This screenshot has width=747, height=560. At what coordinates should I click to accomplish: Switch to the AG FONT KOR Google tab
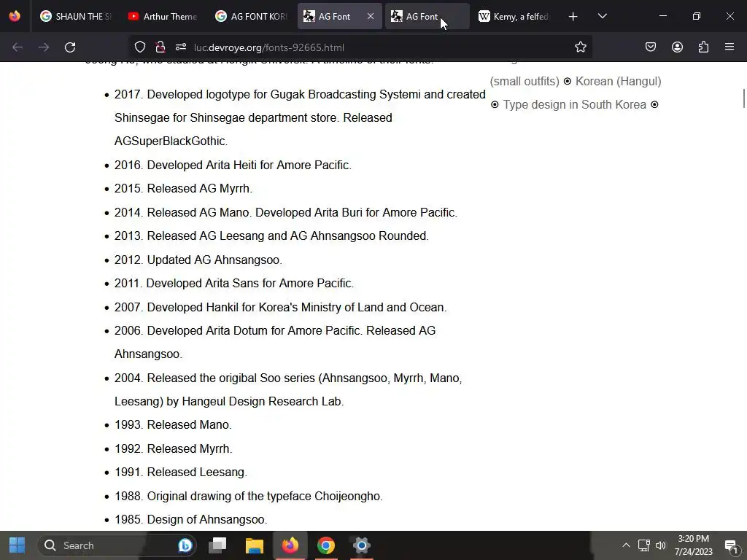(x=252, y=16)
